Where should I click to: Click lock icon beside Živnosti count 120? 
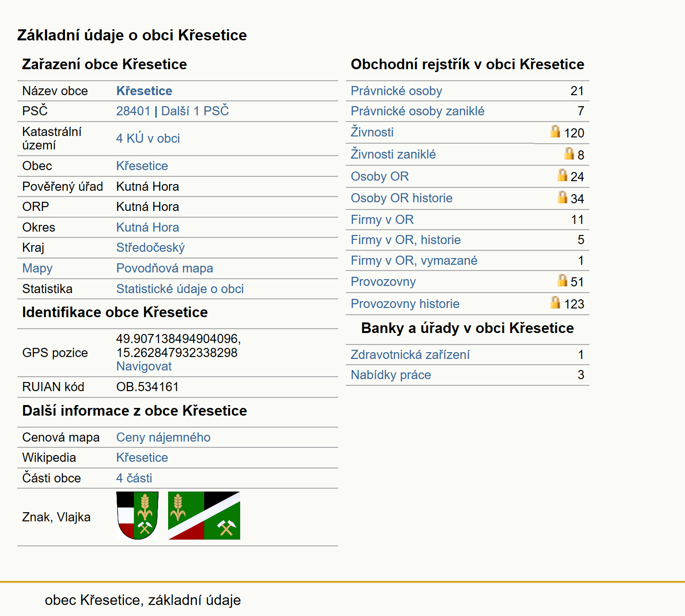(555, 131)
